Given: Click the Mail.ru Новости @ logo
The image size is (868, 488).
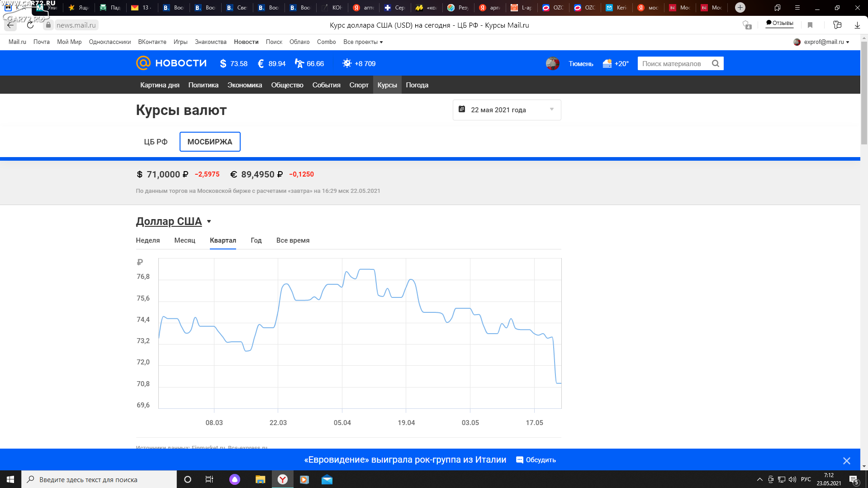Looking at the screenshot, I should click(x=143, y=63).
